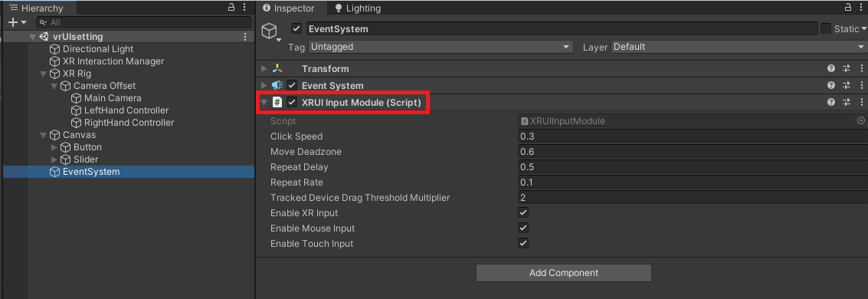This screenshot has width=868, height=299.
Task: Open the Layer dropdown showing Default
Action: pyautogui.click(x=739, y=47)
